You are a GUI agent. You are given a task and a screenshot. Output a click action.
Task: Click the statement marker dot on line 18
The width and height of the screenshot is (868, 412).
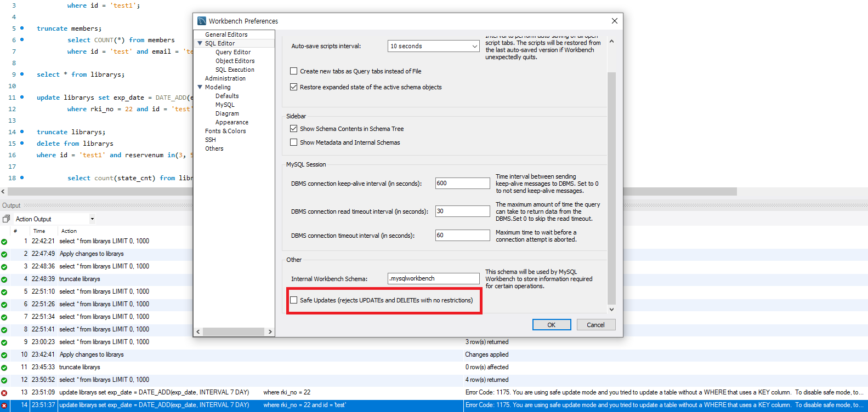coord(22,178)
